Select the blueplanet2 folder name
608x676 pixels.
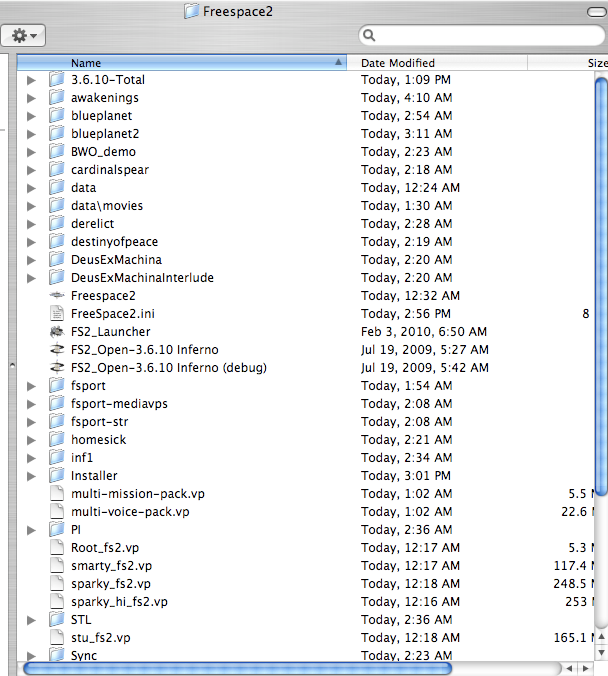point(105,134)
